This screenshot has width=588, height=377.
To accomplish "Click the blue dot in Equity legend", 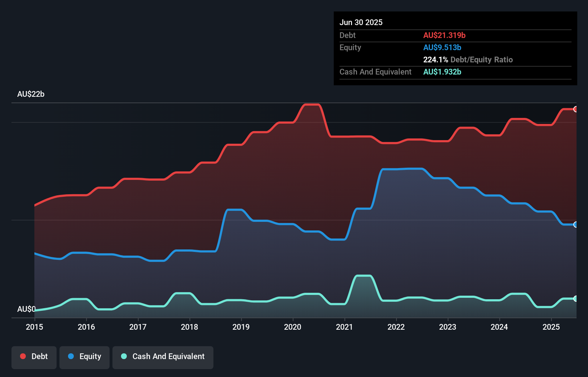I will coord(71,356).
